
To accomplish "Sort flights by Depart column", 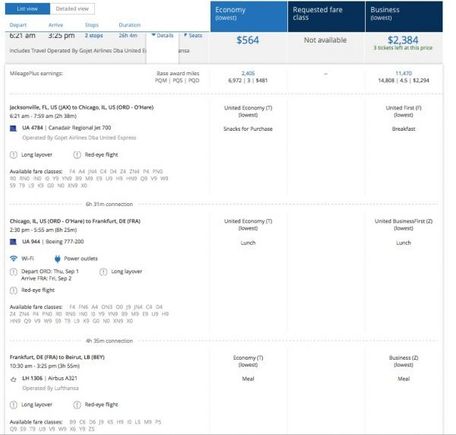I will pos(18,25).
